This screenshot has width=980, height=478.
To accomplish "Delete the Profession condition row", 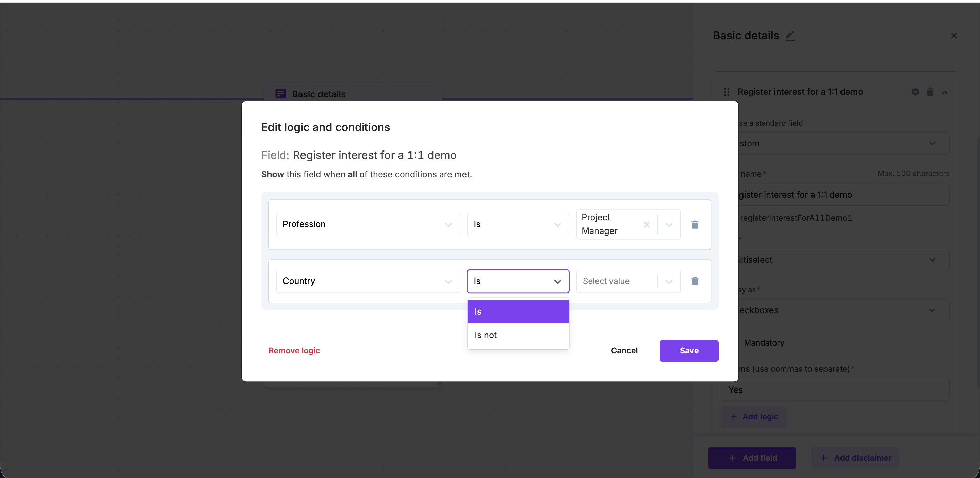I will point(695,225).
